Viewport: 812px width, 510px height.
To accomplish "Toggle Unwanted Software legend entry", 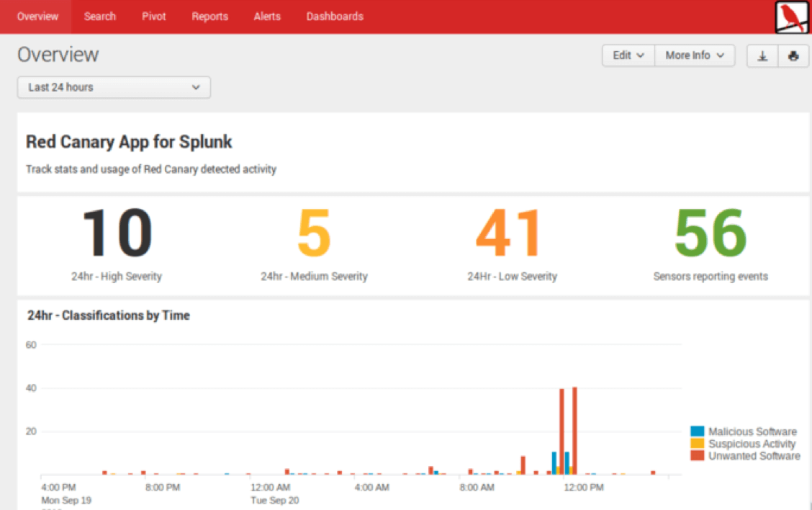I will (754, 456).
